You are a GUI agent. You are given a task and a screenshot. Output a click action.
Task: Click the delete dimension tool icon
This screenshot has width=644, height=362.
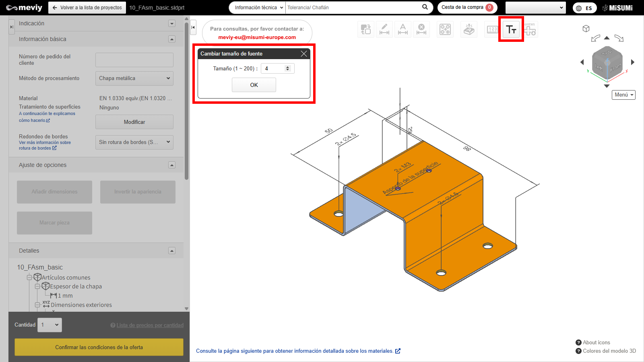tap(421, 29)
